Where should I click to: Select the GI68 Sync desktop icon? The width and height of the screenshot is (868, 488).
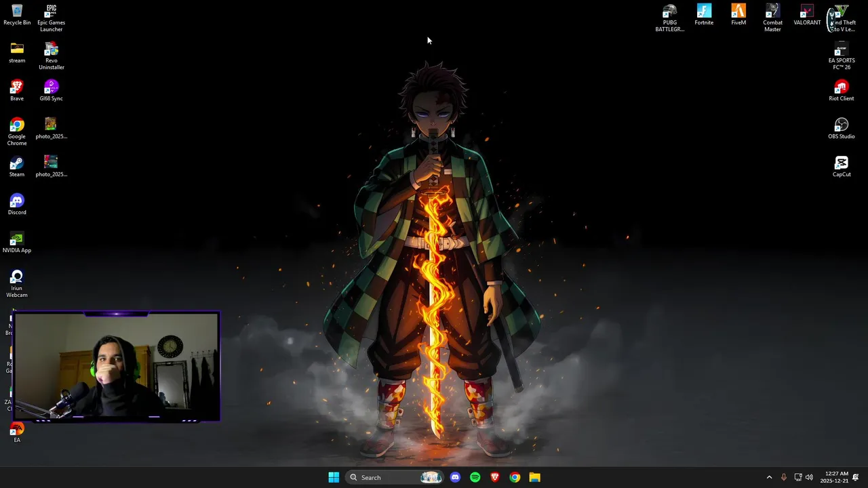[52, 91]
